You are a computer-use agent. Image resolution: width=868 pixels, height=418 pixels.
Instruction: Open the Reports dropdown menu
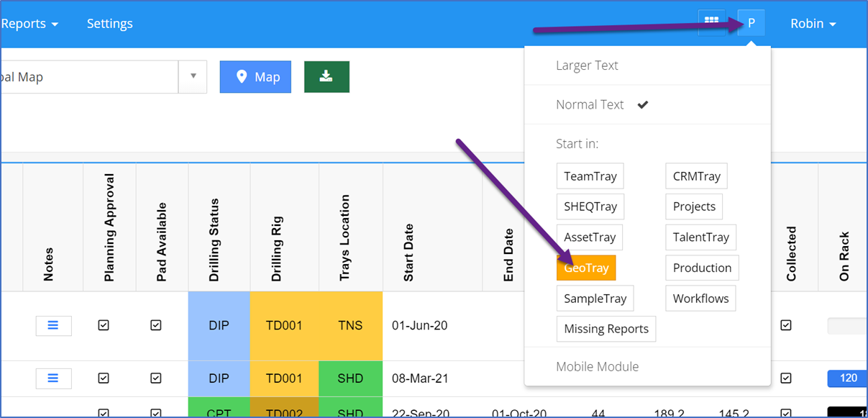pyautogui.click(x=29, y=24)
